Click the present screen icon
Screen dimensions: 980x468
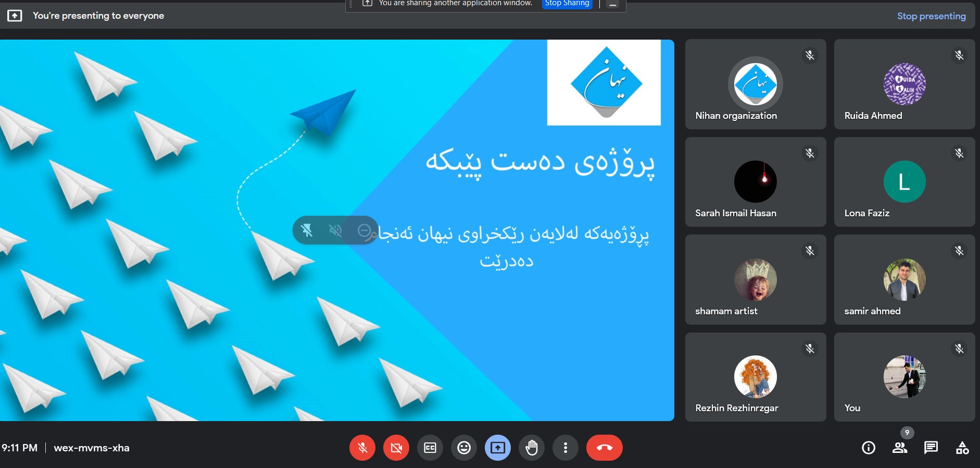[498, 448]
